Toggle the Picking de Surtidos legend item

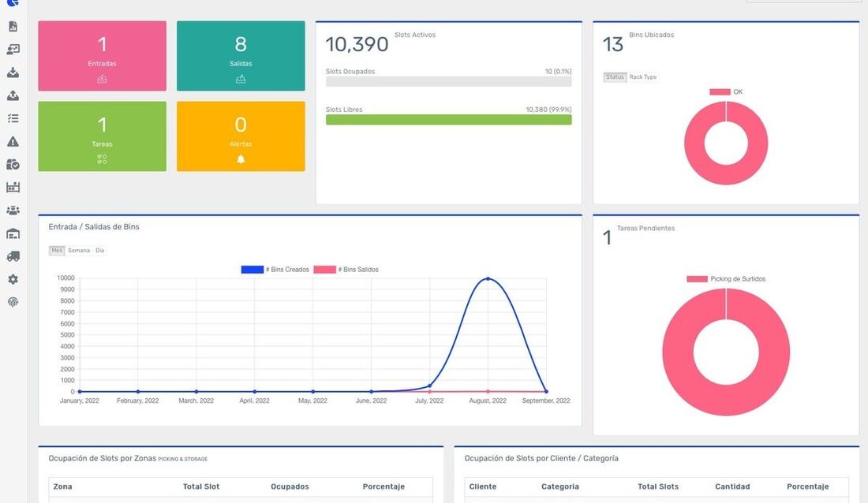pyautogui.click(x=726, y=279)
